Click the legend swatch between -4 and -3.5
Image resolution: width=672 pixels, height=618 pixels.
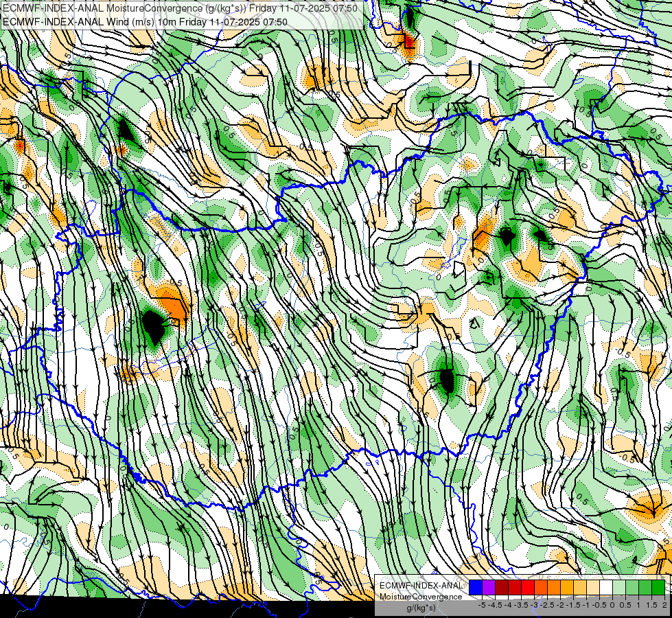[515, 587]
